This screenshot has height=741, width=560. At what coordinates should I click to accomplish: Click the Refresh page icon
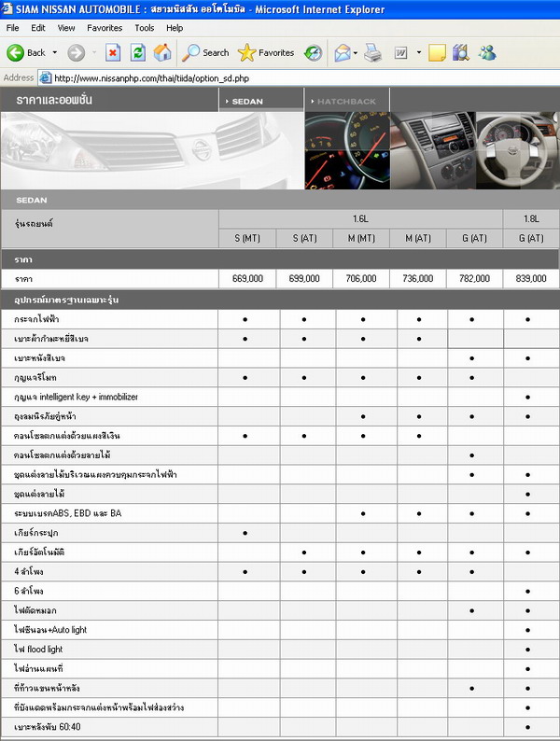[x=137, y=53]
